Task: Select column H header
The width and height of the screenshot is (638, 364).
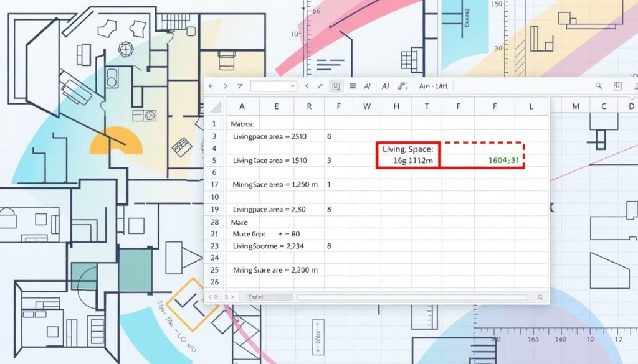Action: 396,106
